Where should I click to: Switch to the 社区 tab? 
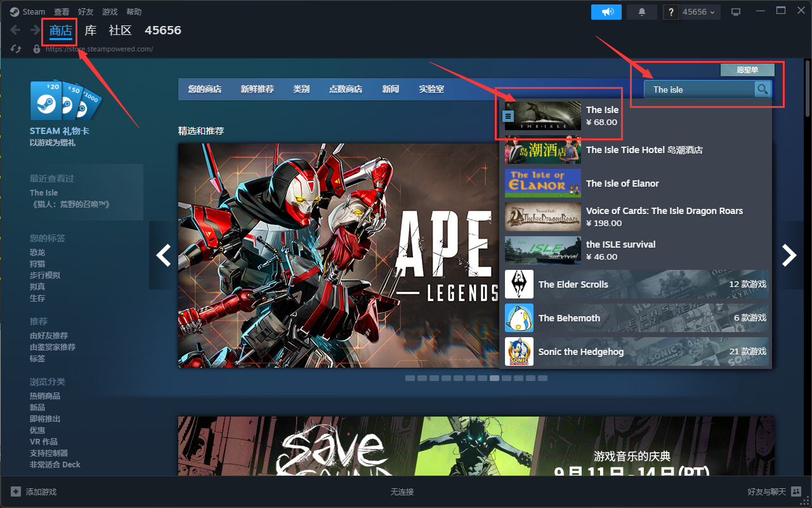(121, 30)
